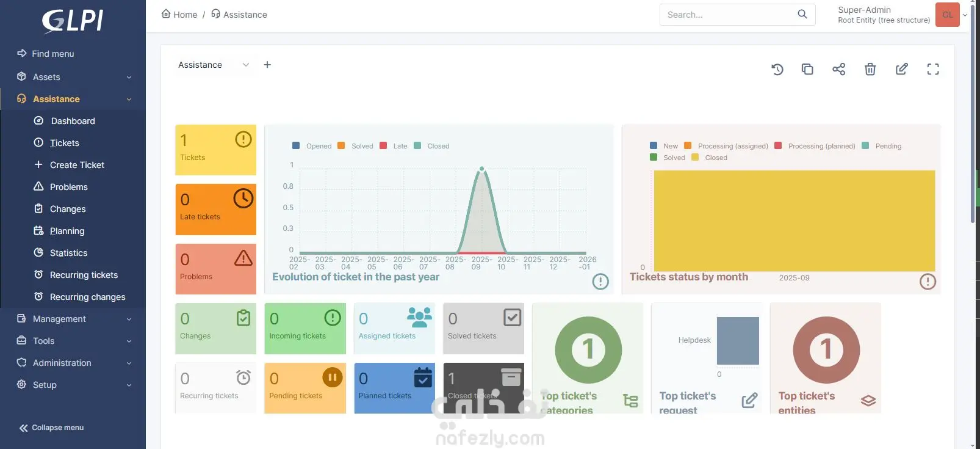Click the global search input field
980x449 pixels.
(729, 15)
